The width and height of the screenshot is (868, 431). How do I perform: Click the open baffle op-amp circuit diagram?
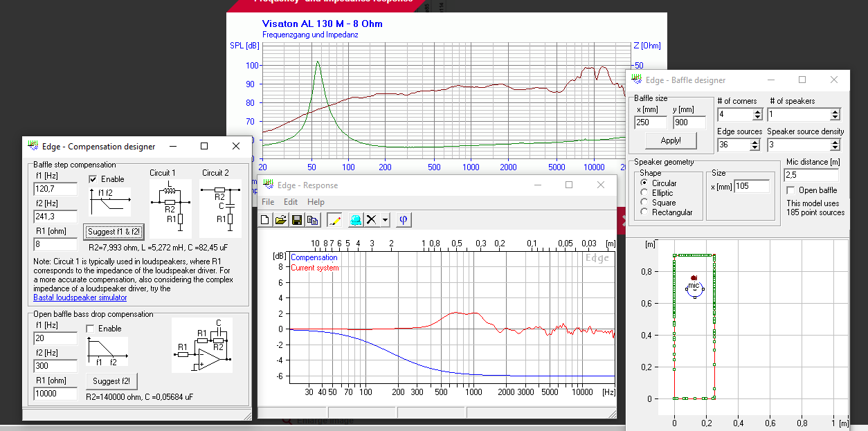click(202, 345)
